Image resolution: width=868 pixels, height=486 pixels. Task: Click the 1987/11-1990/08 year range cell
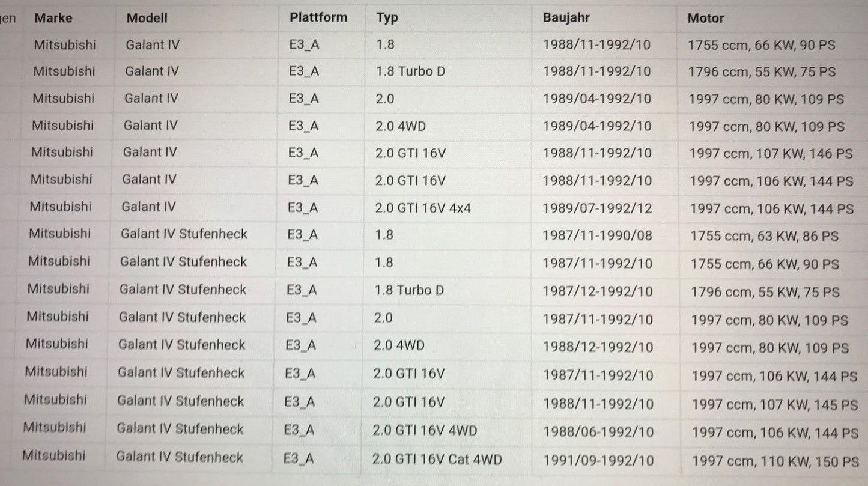pyautogui.click(x=597, y=235)
